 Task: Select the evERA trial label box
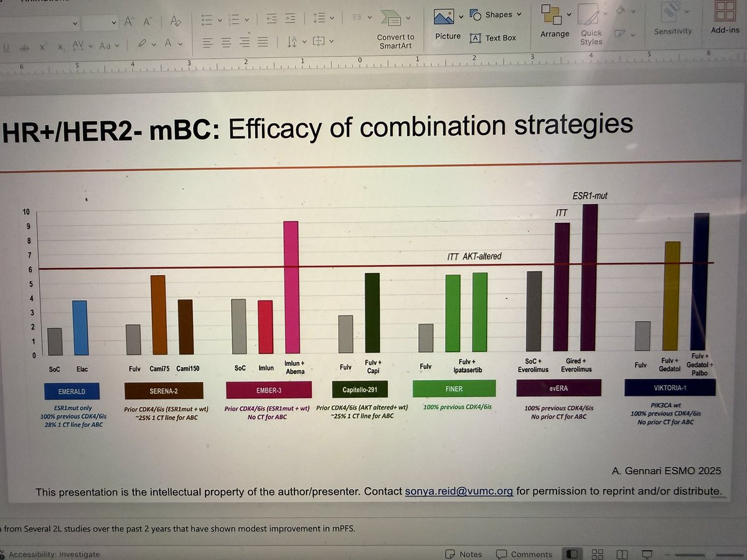(x=559, y=388)
